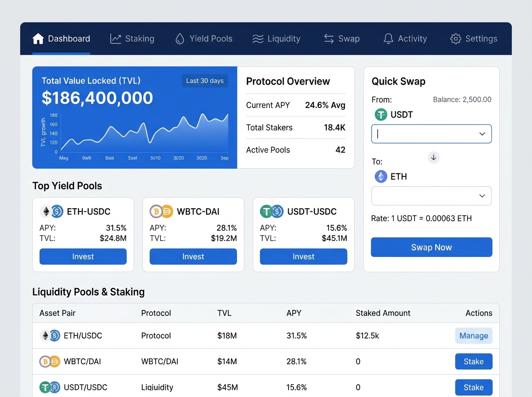Image resolution: width=532 pixels, height=397 pixels.
Task: Click the ETH/USDC table row token icon
Action: pyautogui.click(x=50, y=336)
